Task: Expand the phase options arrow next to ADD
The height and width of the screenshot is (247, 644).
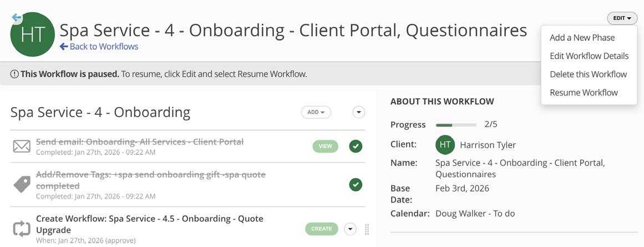Action: point(359,112)
